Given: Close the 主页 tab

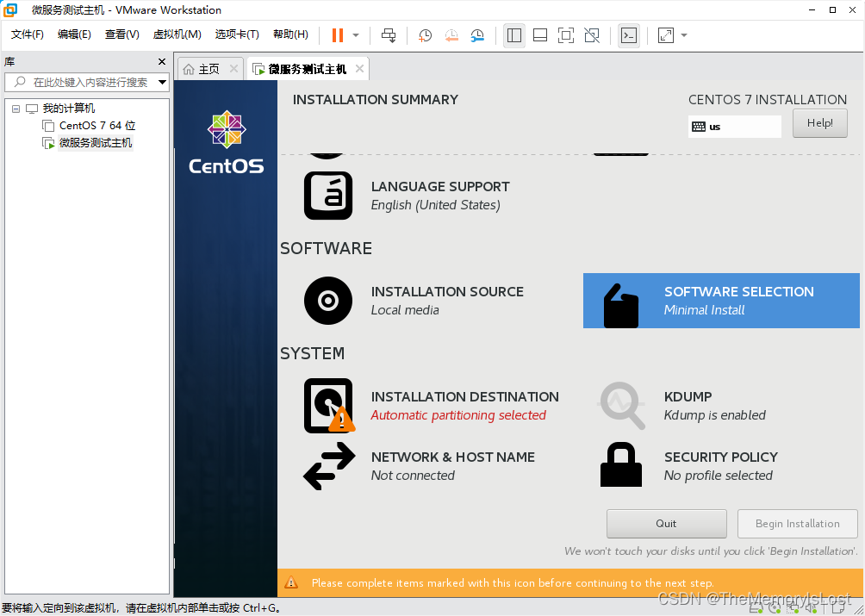Looking at the screenshot, I should pyautogui.click(x=233, y=69).
